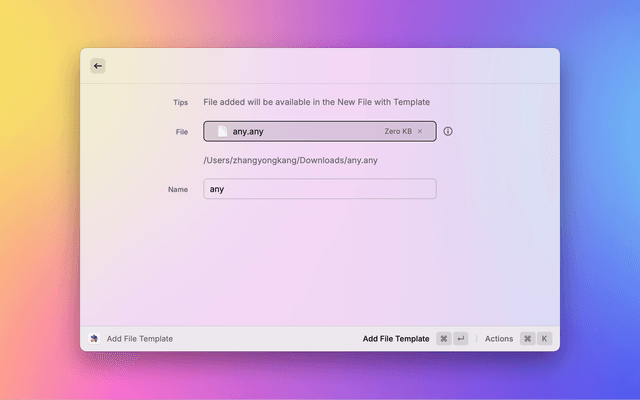This screenshot has width=640, height=400.
Task: Click the "File" field label
Action: pyautogui.click(x=181, y=131)
